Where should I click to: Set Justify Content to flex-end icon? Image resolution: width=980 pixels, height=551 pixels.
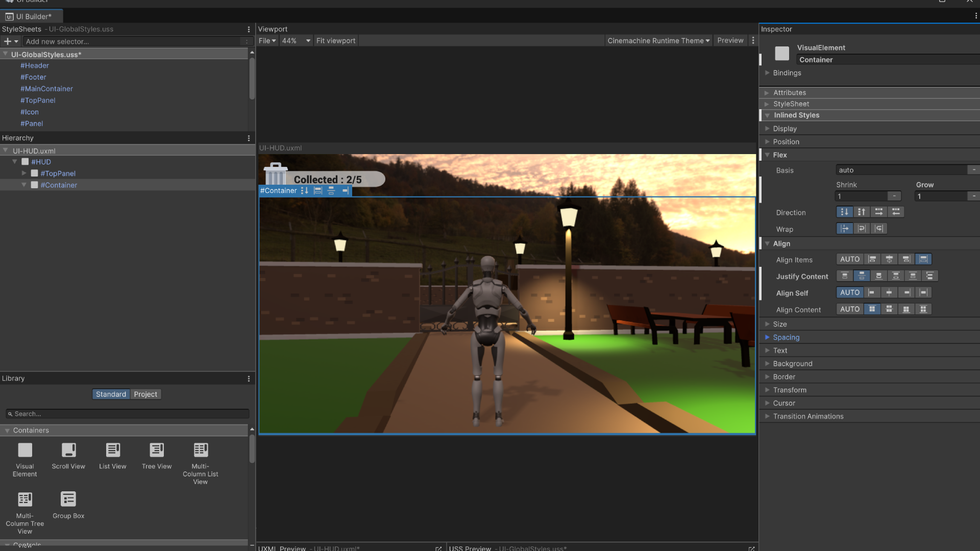pyautogui.click(x=878, y=276)
